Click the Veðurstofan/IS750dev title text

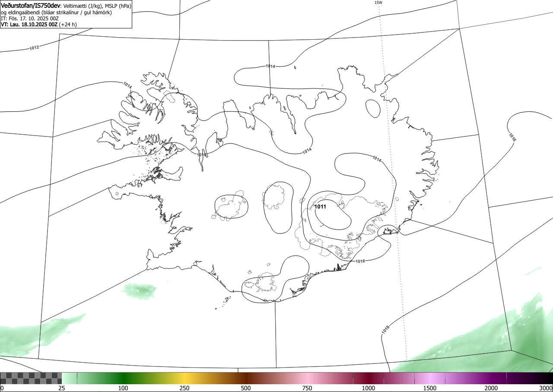30,6
